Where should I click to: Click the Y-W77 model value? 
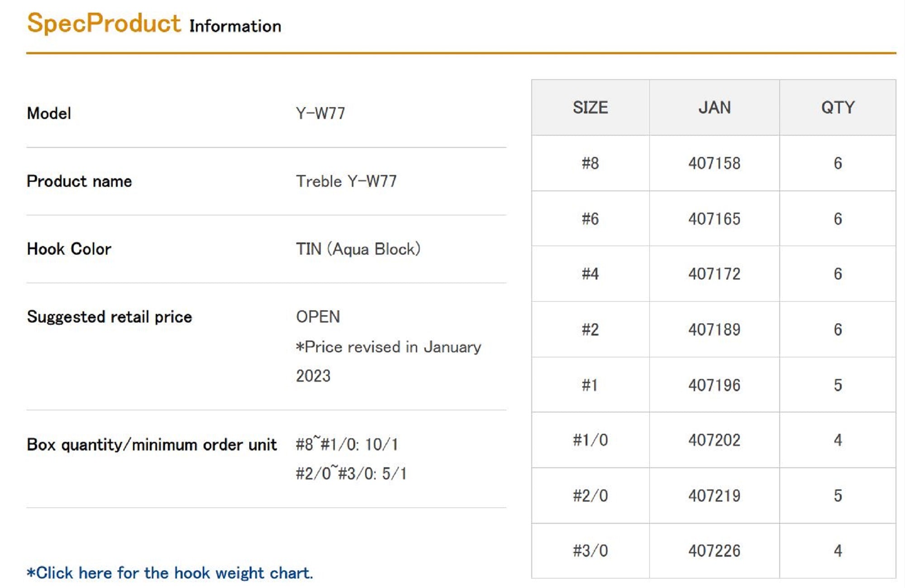(320, 113)
